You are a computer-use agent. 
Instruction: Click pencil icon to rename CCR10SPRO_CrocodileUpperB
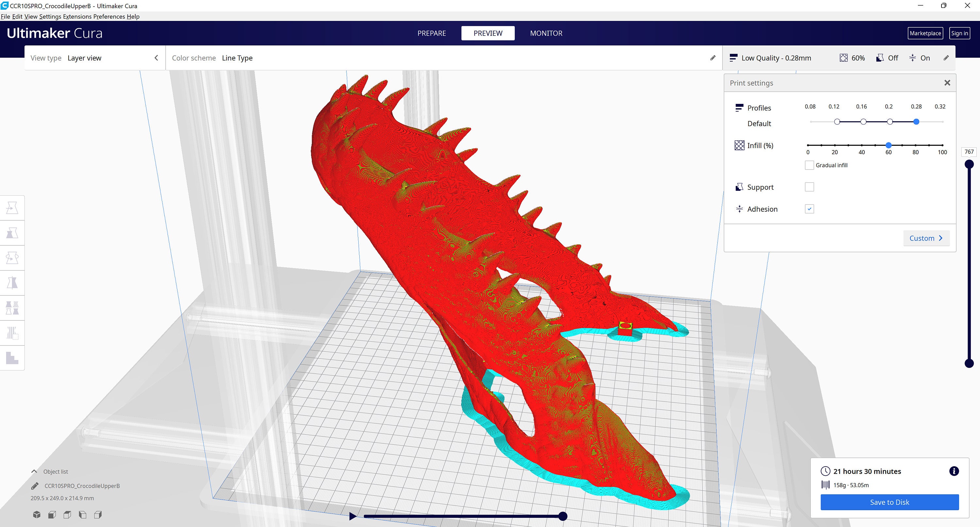point(35,486)
